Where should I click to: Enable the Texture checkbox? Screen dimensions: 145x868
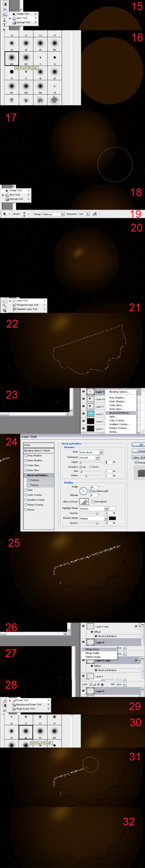tap(29, 485)
